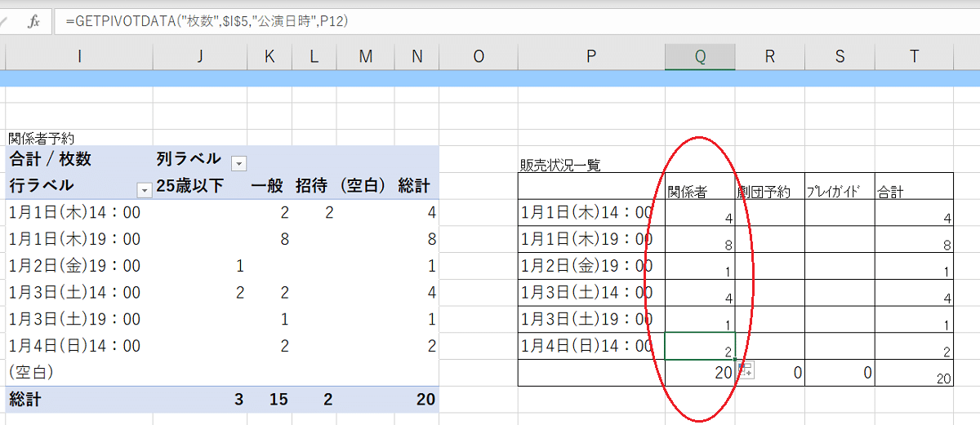Click the プレイガイド total cell showing 0
The height and width of the screenshot is (425, 980).
[840, 373]
